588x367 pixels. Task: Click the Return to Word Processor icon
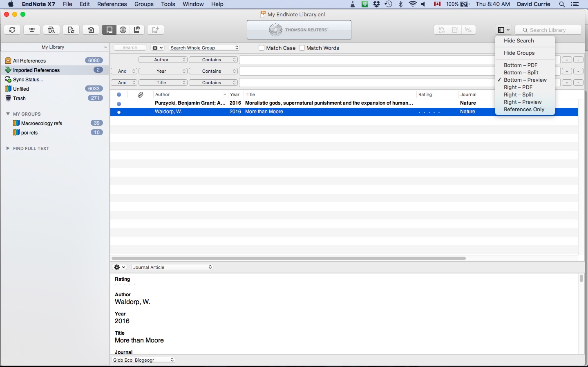pyautogui.click(x=469, y=30)
